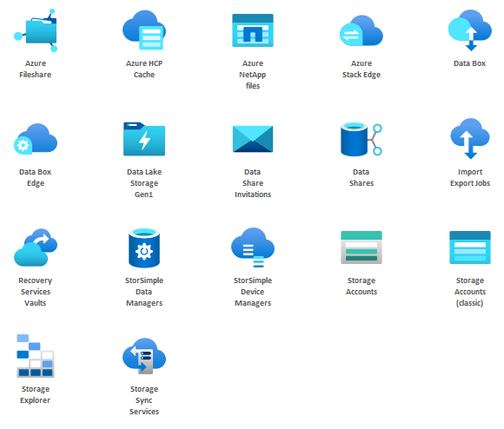This screenshot has width=504, height=429.
Task: Click the "Storage Explorer" text label
Action: [x=36, y=394]
